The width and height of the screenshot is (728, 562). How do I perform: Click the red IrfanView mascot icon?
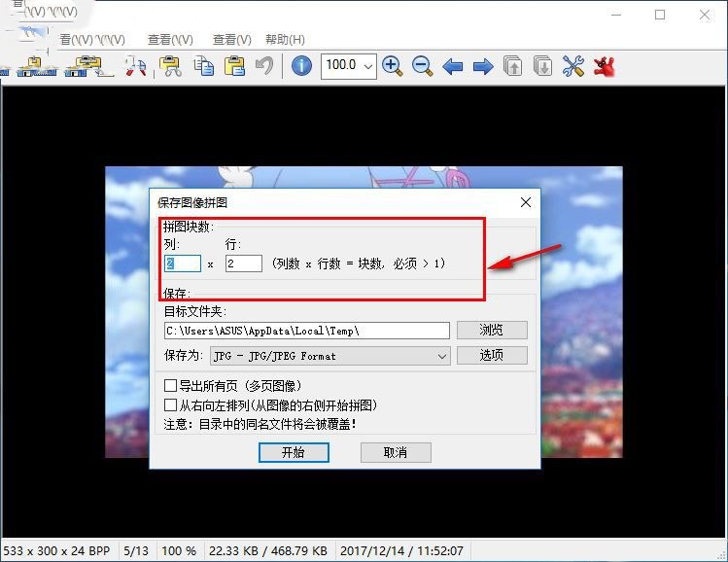pos(604,66)
